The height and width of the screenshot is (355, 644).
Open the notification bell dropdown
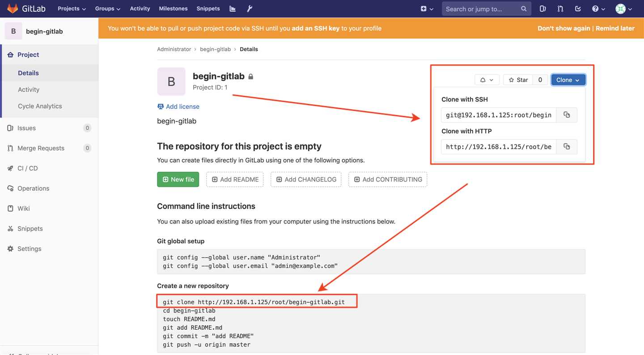[487, 80]
